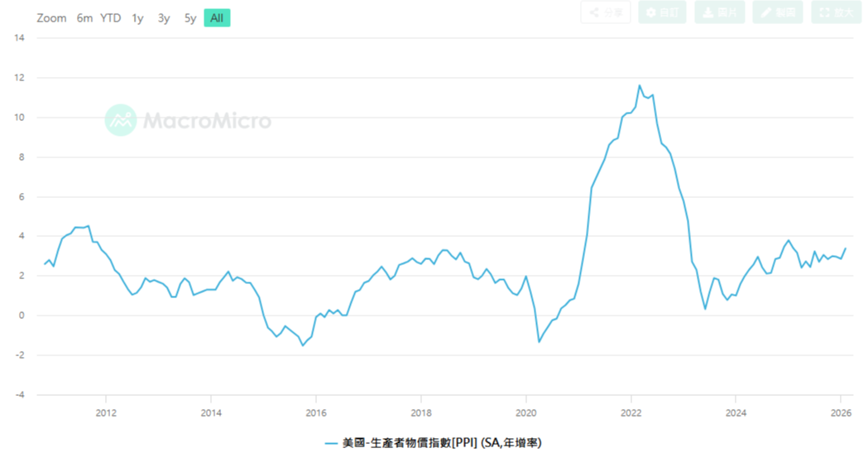Click the line's lowest dip in 2020
This screenshot has height=458, width=868.
[540, 341]
